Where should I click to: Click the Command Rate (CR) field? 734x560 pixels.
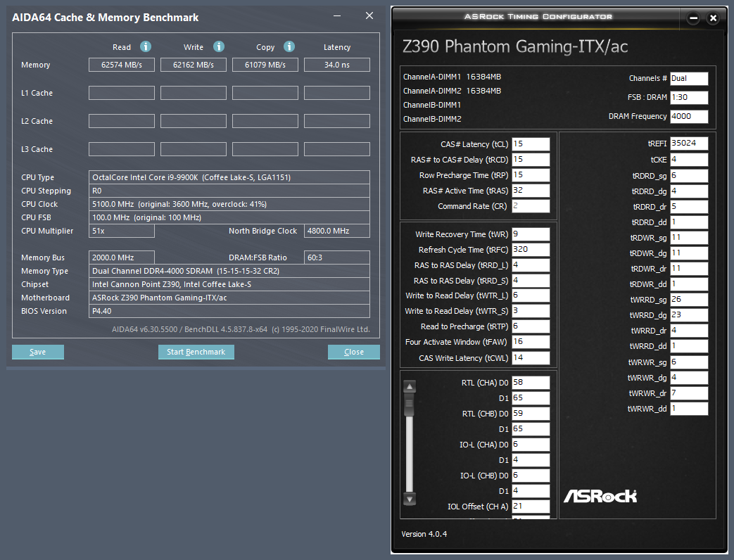531,206
